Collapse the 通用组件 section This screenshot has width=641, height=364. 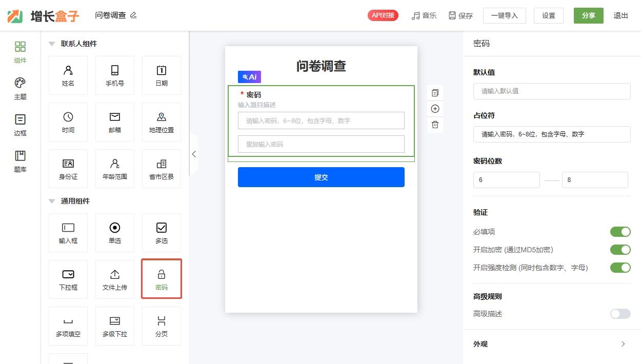point(52,201)
